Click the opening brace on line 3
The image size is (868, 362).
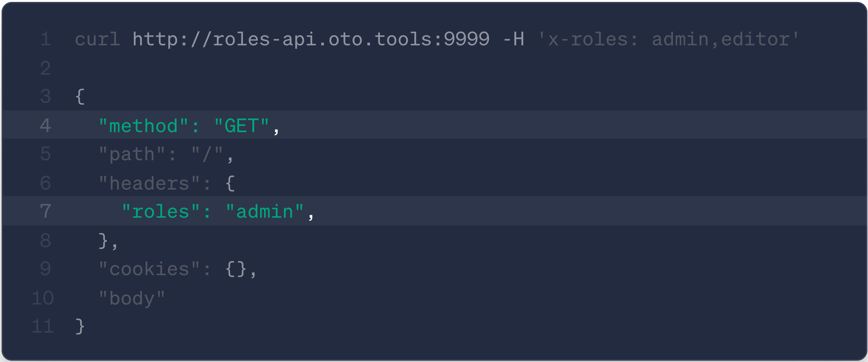coord(80,97)
